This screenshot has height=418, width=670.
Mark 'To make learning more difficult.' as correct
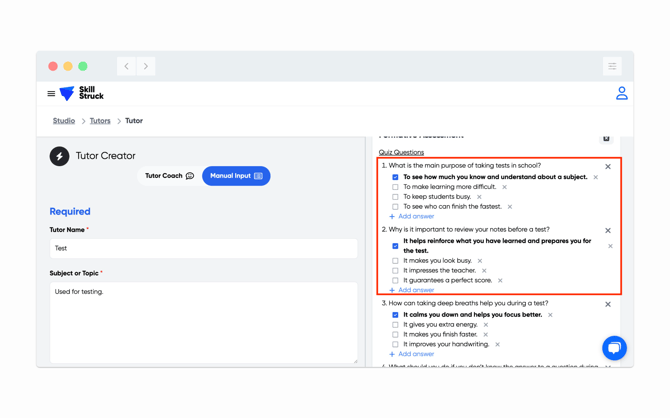[395, 187]
